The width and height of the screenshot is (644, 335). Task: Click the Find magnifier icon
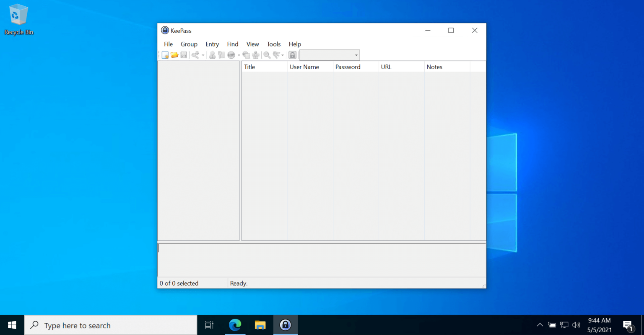coord(267,55)
